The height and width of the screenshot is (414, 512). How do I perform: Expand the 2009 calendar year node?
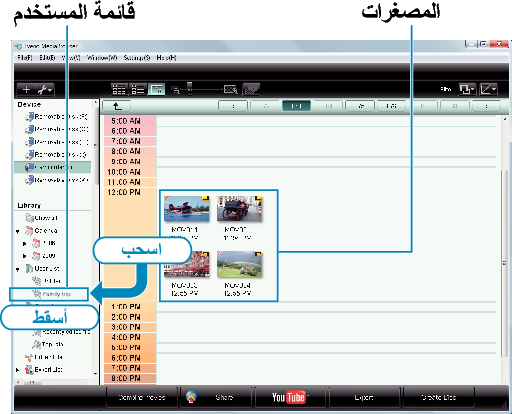pos(24,256)
